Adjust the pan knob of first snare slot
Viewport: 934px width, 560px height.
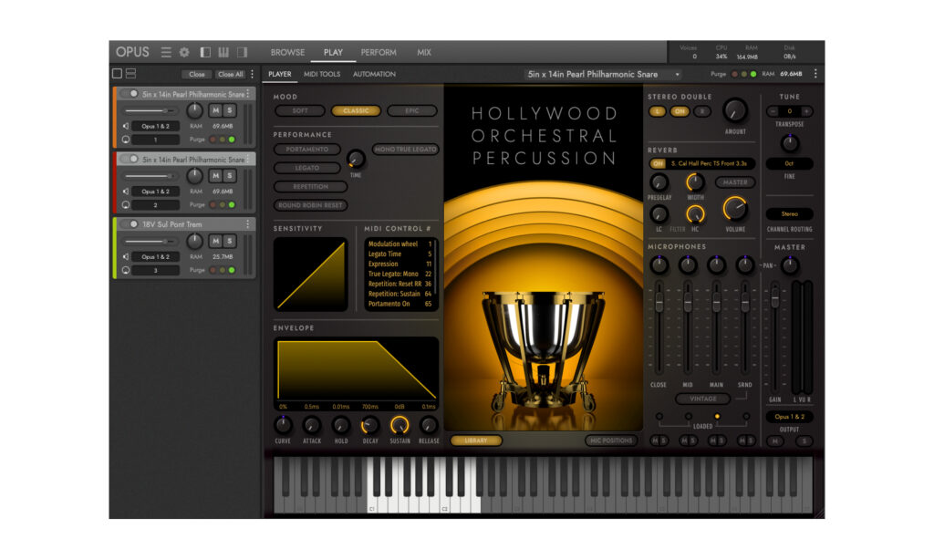coord(195,110)
